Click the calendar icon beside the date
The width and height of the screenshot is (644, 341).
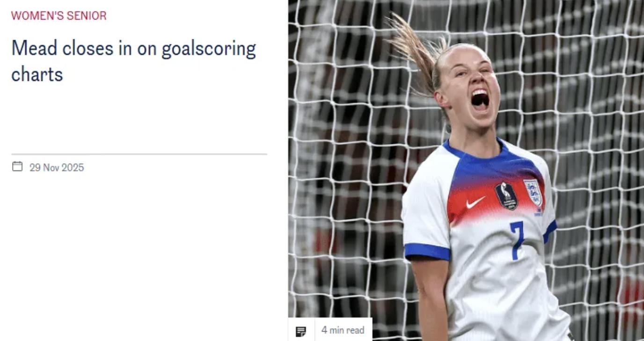pyautogui.click(x=17, y=167)
